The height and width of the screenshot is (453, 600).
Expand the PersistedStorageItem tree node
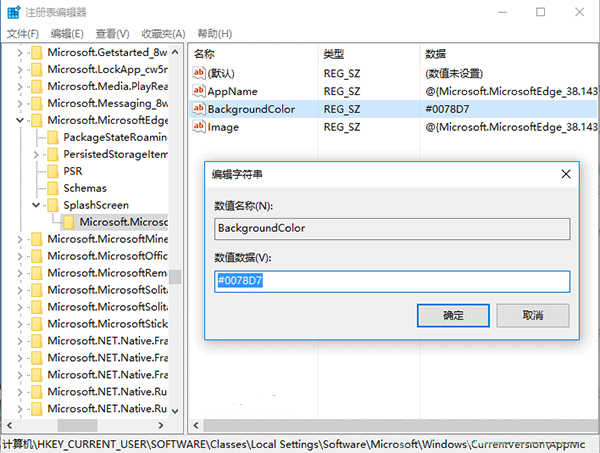[x=37, y=154]
